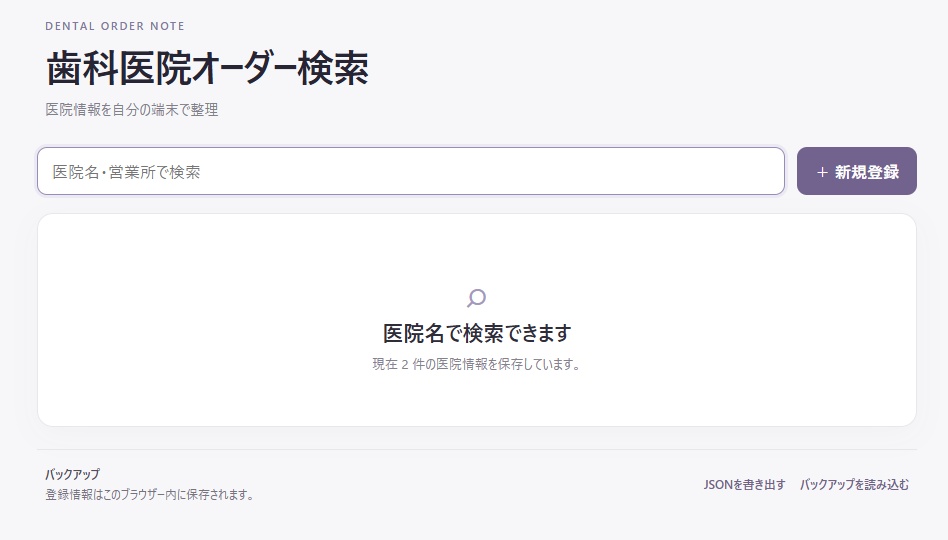Screen dimensions: 948x540
Task: Click the JSONを書き出す link
Action: tap(744, 484)
